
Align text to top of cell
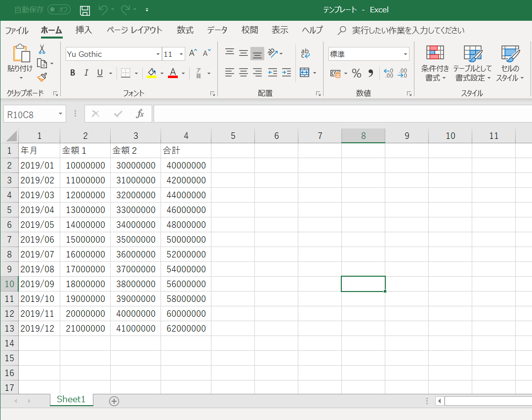pos(230,52)
